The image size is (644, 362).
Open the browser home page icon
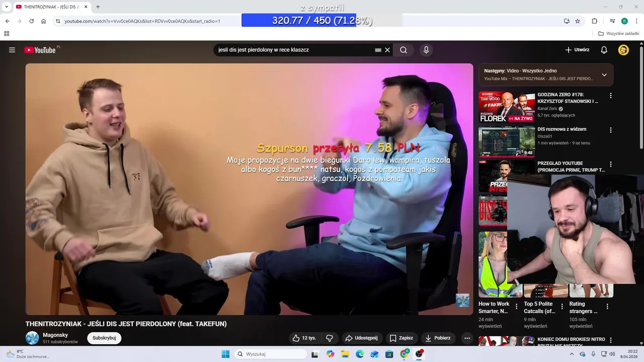[44, 21]
